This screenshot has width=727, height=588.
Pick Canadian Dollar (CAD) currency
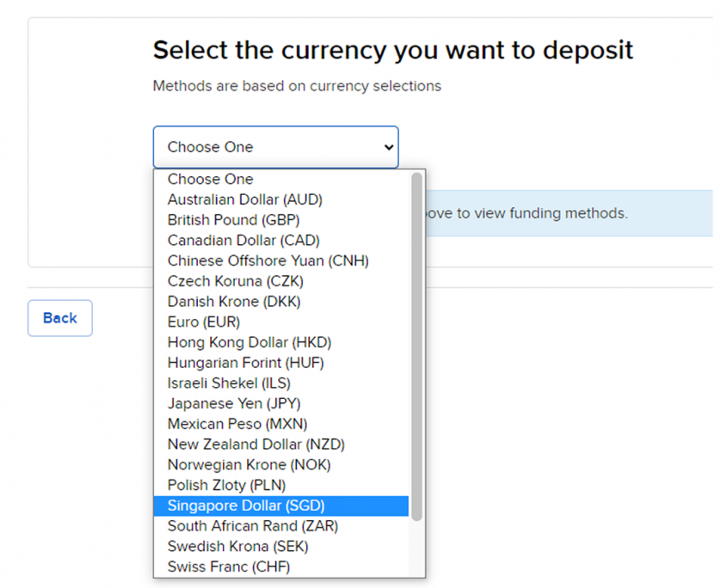point(243,241)
